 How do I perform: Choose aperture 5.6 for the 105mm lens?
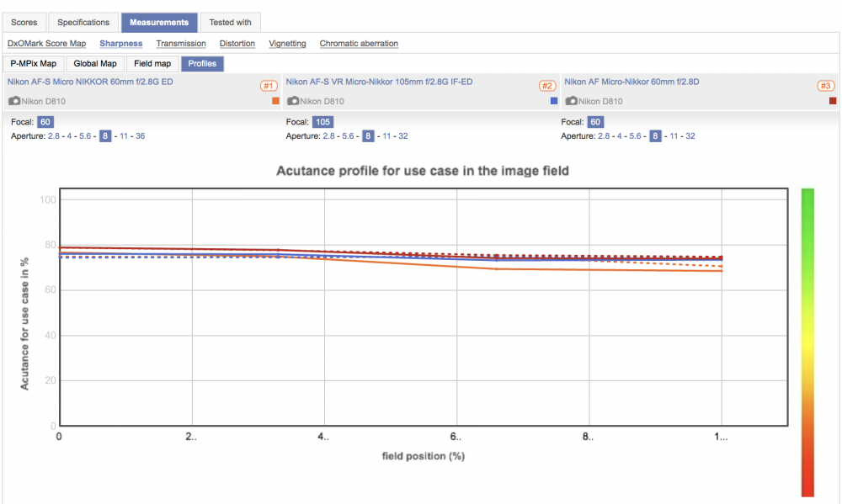[x=348, y=136]
